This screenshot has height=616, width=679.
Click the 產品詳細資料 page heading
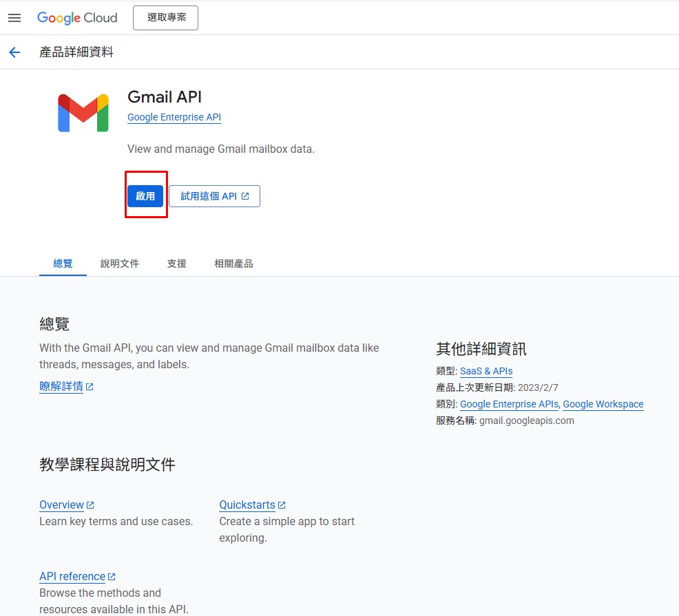[x=76, y=52]
